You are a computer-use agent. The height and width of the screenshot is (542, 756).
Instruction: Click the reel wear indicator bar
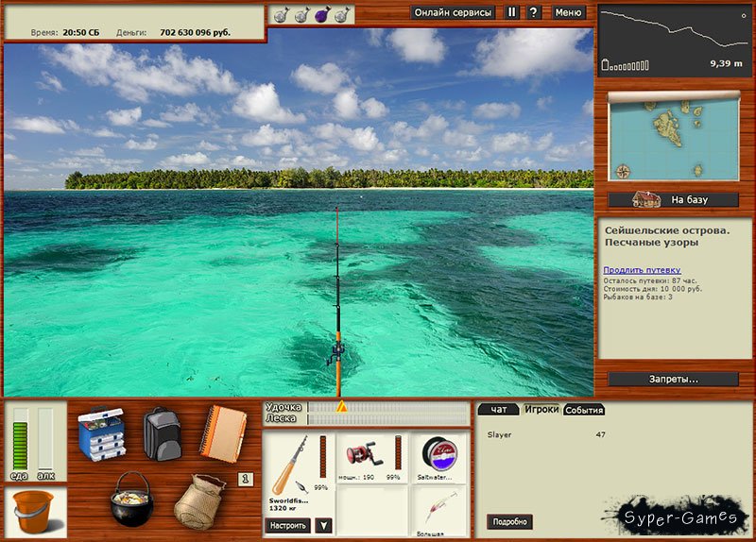click(x=398, y=453)
